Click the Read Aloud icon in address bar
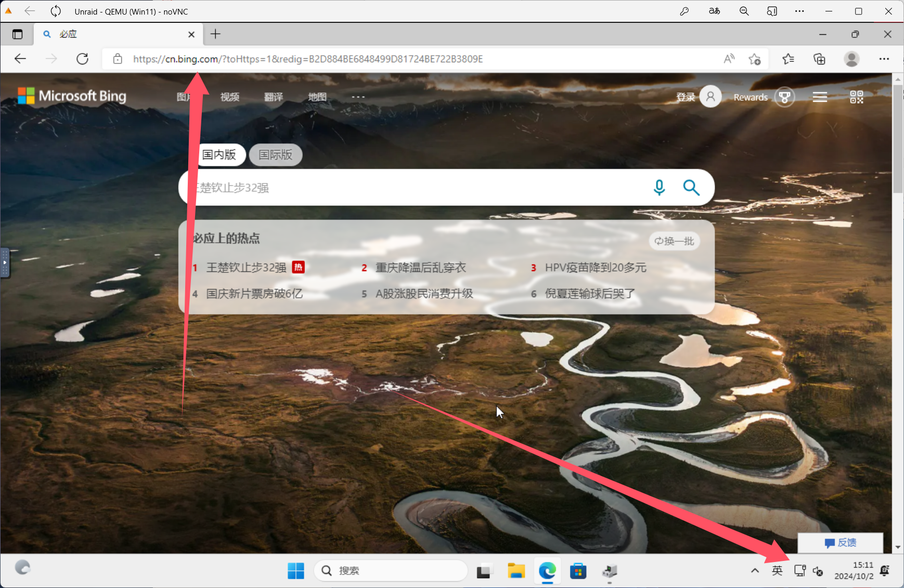The image size is (904, 588). [729, 59]
